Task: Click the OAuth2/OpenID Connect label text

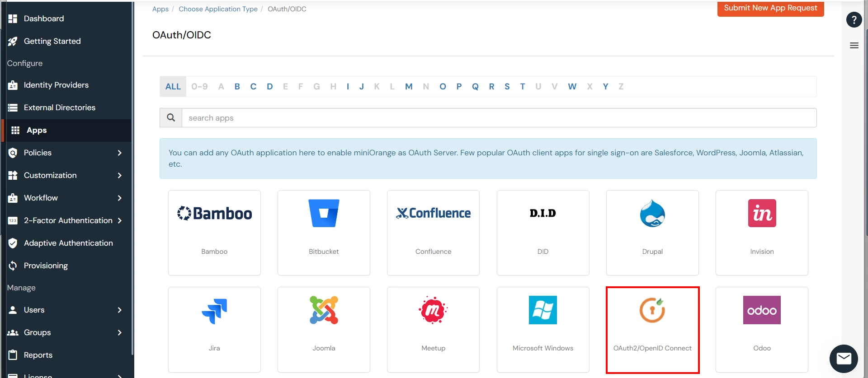Action: (x=652, y=348)
